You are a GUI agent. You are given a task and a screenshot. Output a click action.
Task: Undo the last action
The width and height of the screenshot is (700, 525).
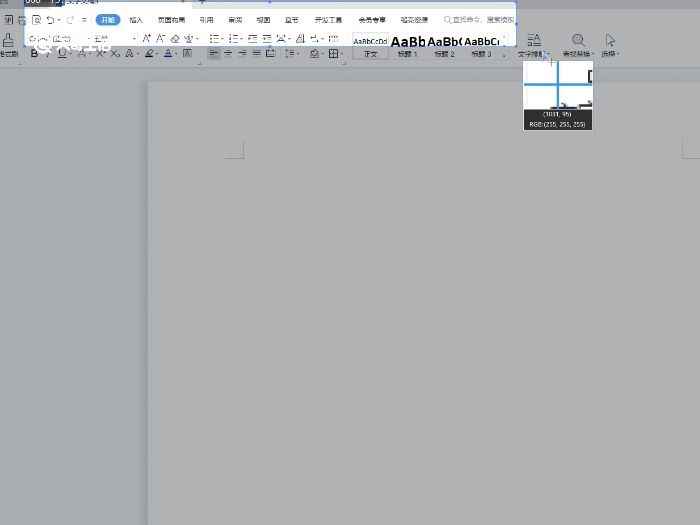pyautogui.click(x=50, y=20)
